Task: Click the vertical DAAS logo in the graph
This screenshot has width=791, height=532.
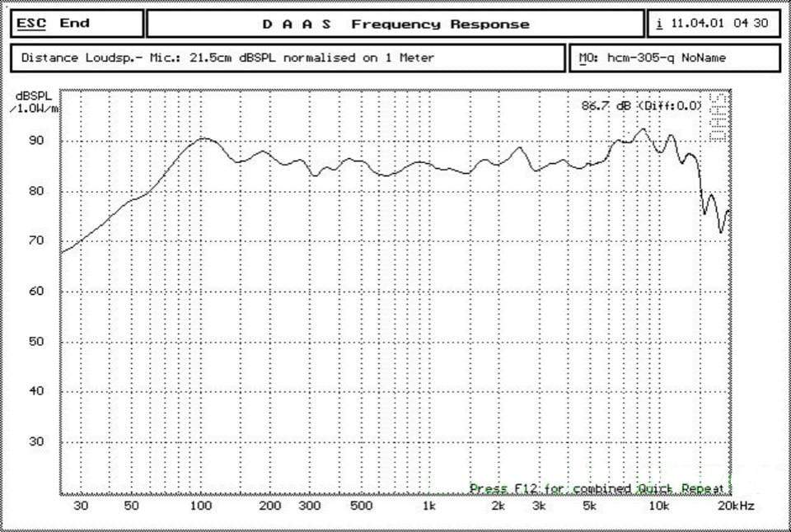Action: pyautogui.click(x=717, y=117)
